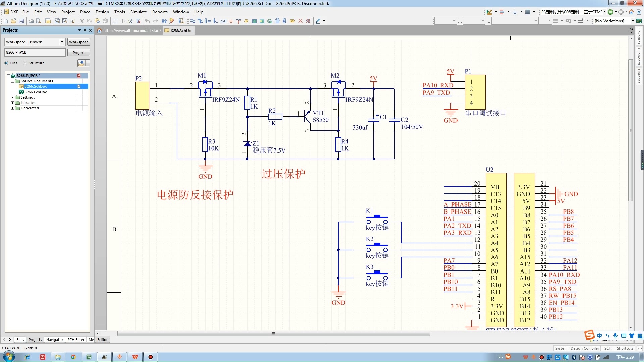Switch to the Navigator tab

[54, 340]
